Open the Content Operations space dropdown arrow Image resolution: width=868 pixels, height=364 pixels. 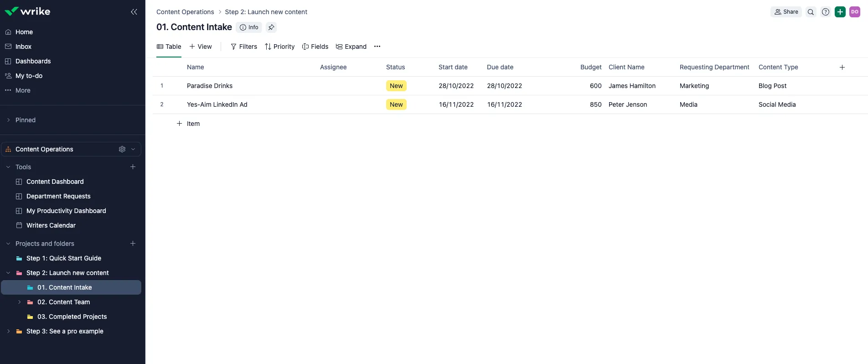[x=133, y=149]
